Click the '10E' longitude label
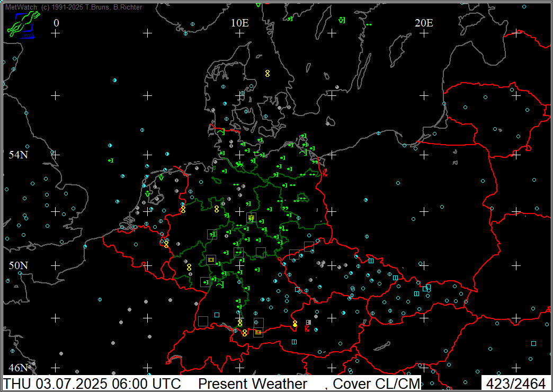Image resolution: width=553 pixels, height=392 pixels. point(240,23)
